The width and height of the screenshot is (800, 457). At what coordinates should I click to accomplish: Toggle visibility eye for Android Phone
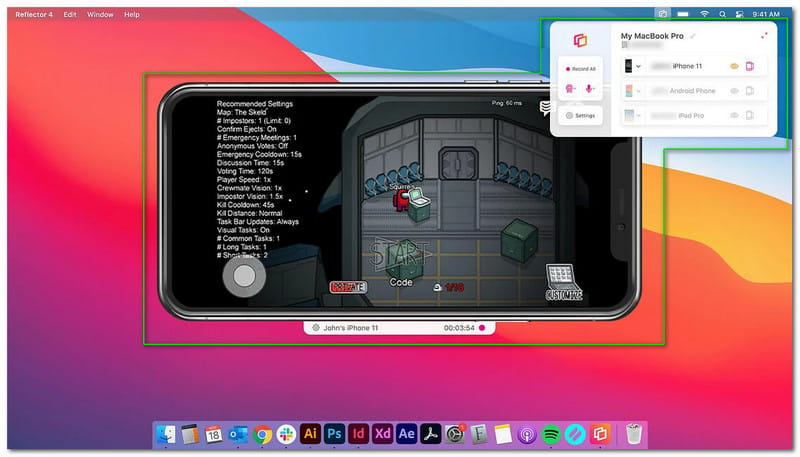tap(734, 91)
